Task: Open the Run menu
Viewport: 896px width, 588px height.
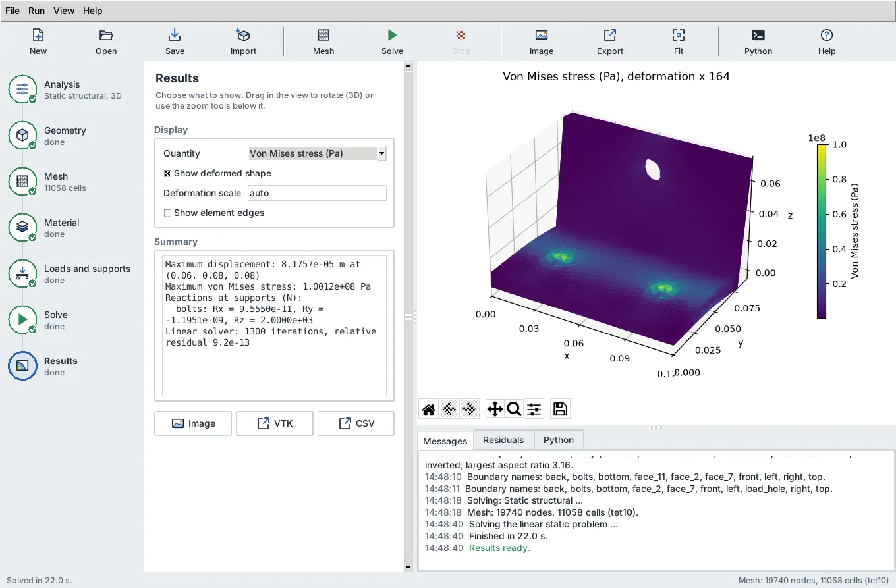Action: point(36,11)
